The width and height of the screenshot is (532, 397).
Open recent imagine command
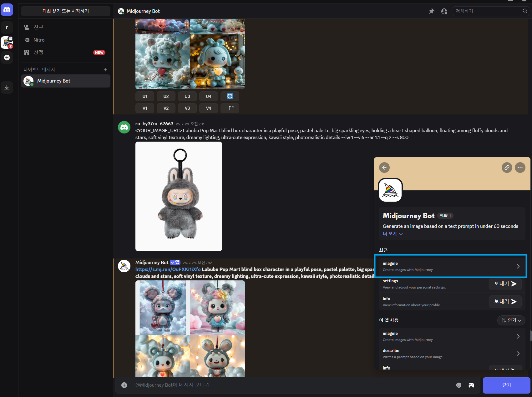click(x=452, y=266)
